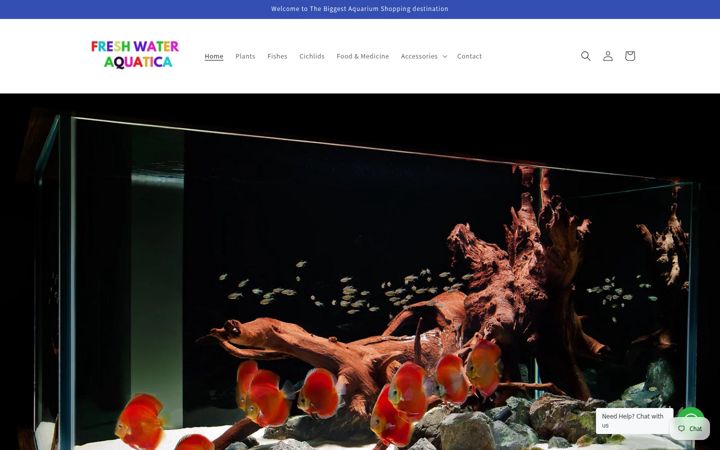Open the Contact page link
This screenshot has width=720, height=450.
tap(469, 56)
